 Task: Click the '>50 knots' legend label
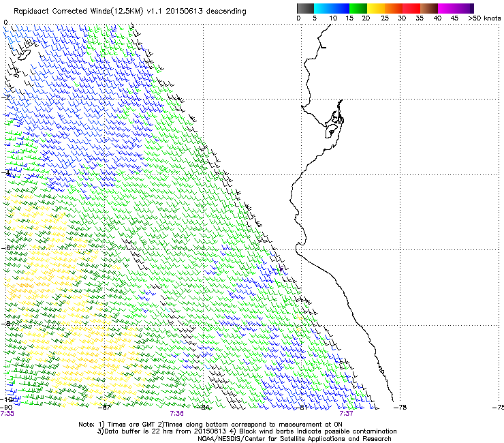[x=484, y=18]
